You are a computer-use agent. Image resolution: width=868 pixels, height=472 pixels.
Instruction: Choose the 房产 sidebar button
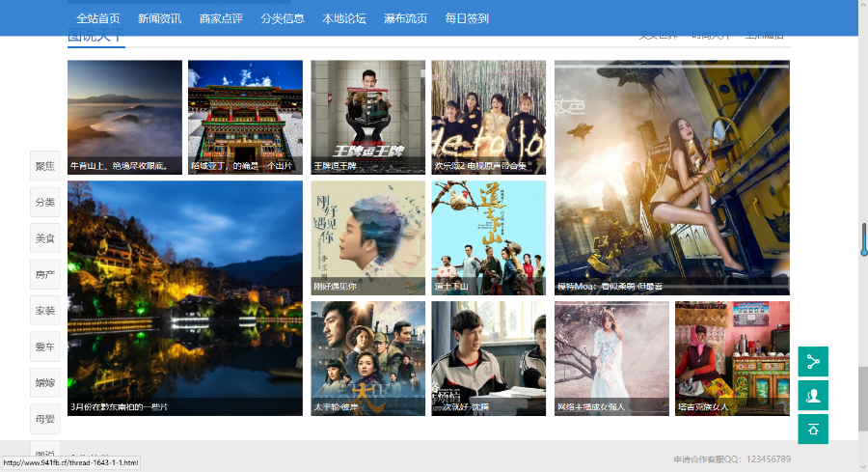pos(44,274)
